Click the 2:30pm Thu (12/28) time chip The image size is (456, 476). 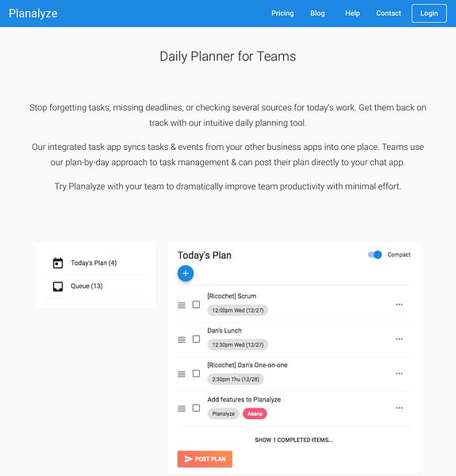(236, 379)
